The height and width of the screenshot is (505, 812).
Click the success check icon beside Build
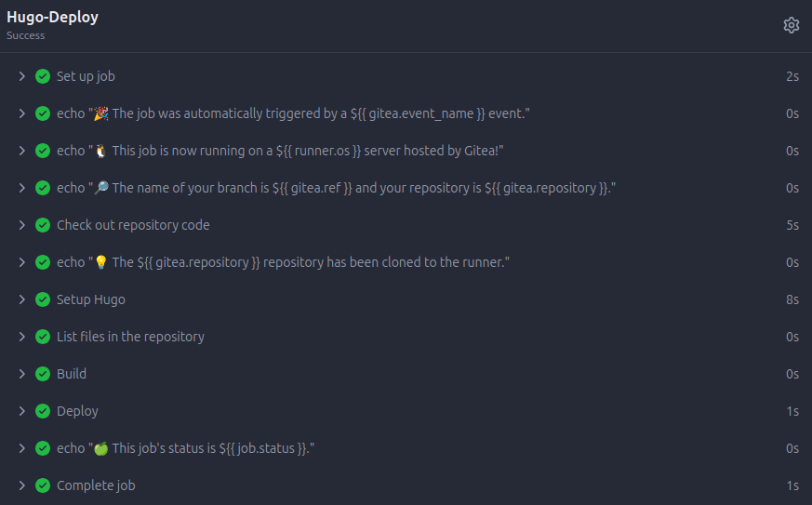[x=43, y=374]
